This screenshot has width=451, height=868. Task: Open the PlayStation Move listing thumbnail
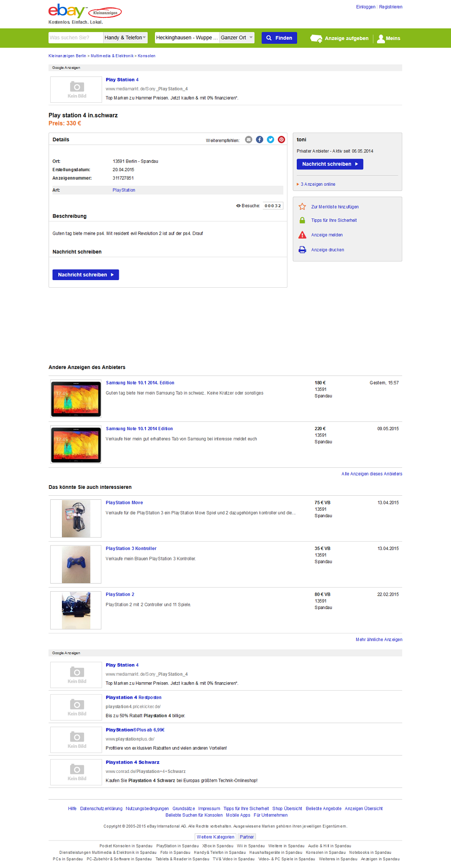pyautogui.click(x=76, y=519)
